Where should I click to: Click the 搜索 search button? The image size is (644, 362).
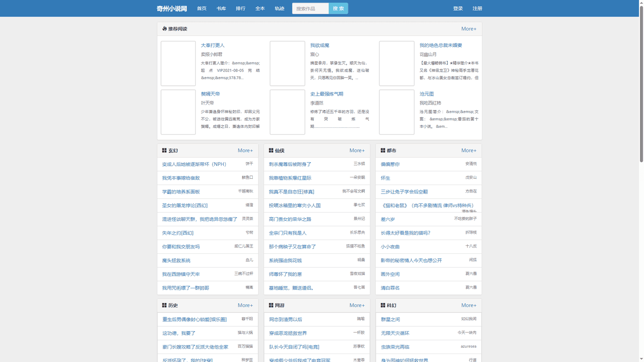339,8
